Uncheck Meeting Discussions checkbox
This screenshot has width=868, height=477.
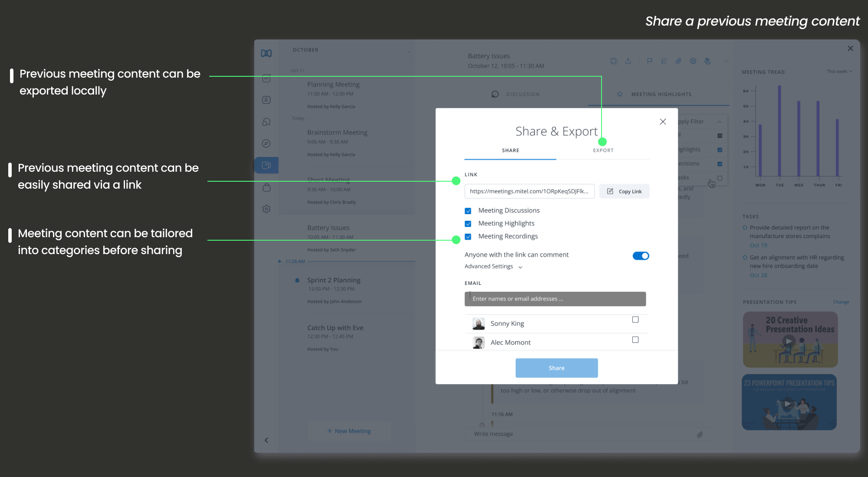(x=468, y=211)
